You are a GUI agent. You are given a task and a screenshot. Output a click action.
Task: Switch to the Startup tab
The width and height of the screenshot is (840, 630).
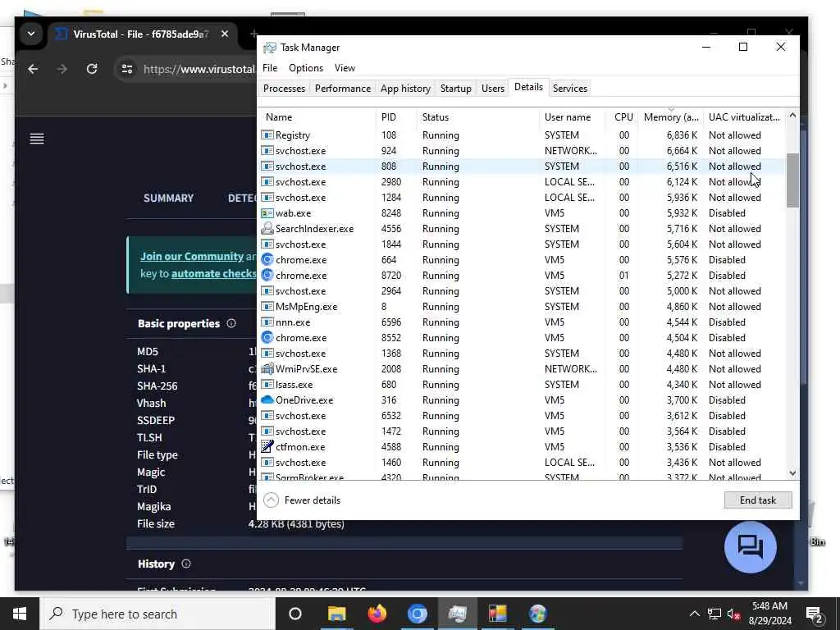[456, 89]
